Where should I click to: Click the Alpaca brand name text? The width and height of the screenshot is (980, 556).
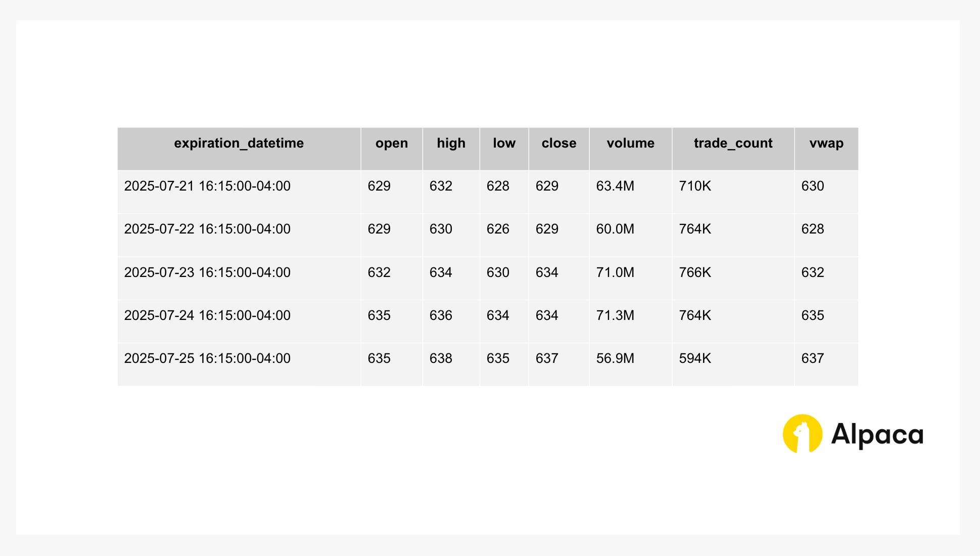pyautogui.click(x=877, y=435)
